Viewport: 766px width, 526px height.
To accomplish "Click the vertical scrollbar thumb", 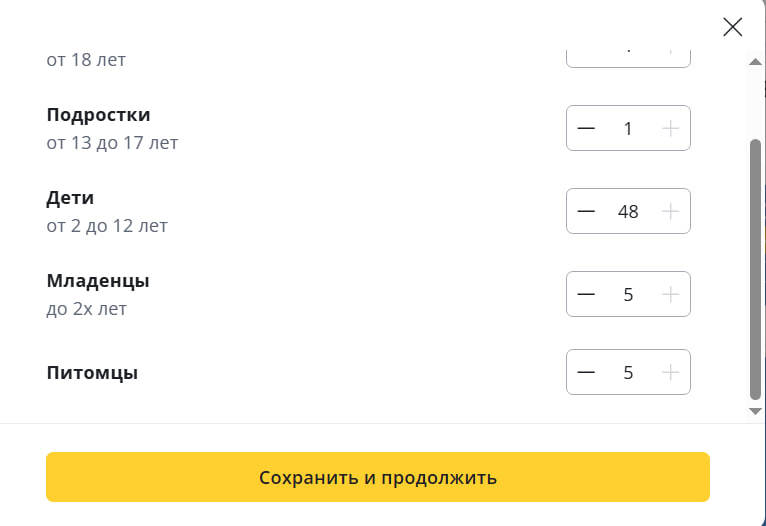I will (756, 270).
